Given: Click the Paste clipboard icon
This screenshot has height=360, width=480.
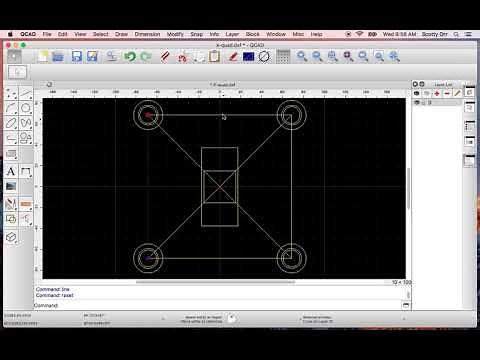Looking at the screenshot, I should coord(214,56).
